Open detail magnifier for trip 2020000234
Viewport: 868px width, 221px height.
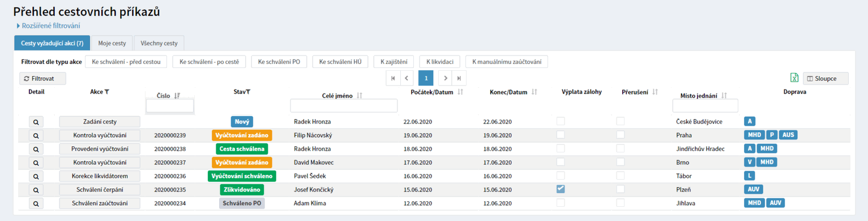click(36, 203)
